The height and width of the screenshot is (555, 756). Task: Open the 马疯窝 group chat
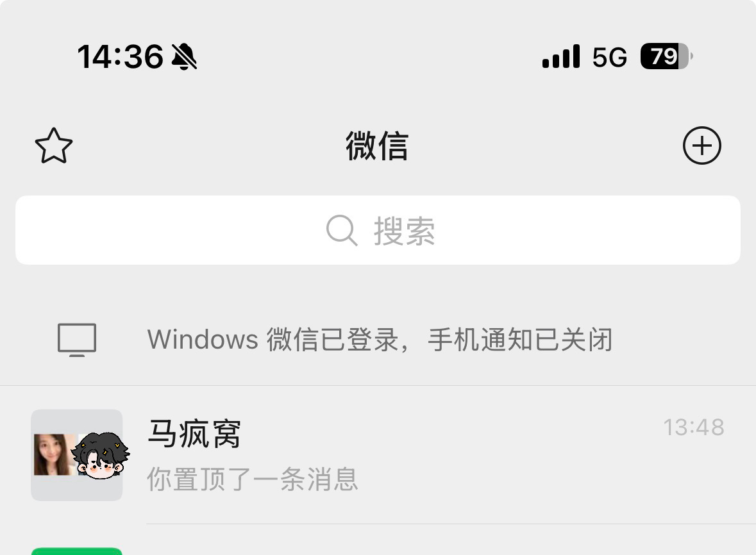click(x=378, y=455)
